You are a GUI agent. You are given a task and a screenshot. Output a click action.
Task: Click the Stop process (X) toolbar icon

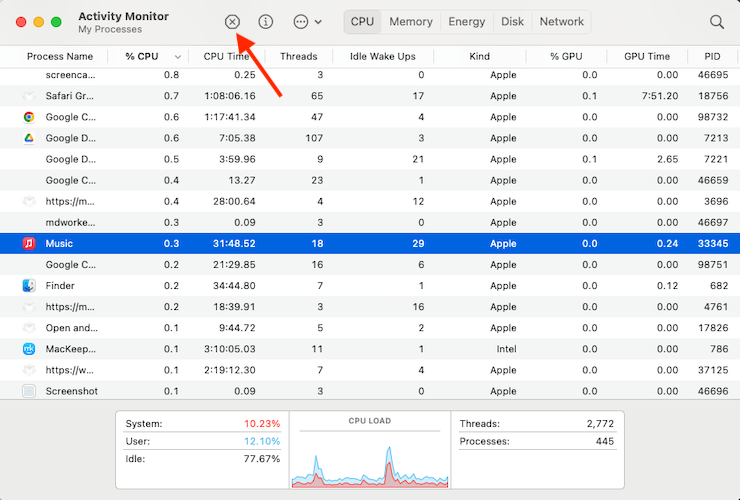pyautogui.click(x=232, y=22)
